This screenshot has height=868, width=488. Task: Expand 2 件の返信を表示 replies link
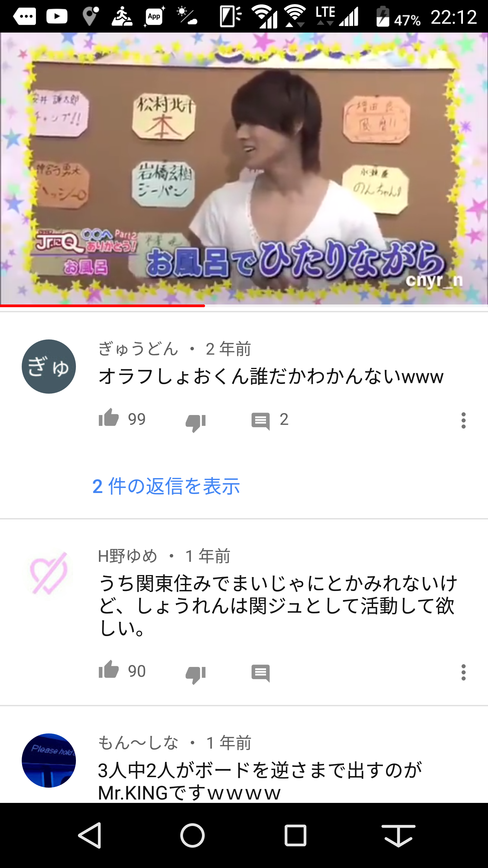click(166, 486)
